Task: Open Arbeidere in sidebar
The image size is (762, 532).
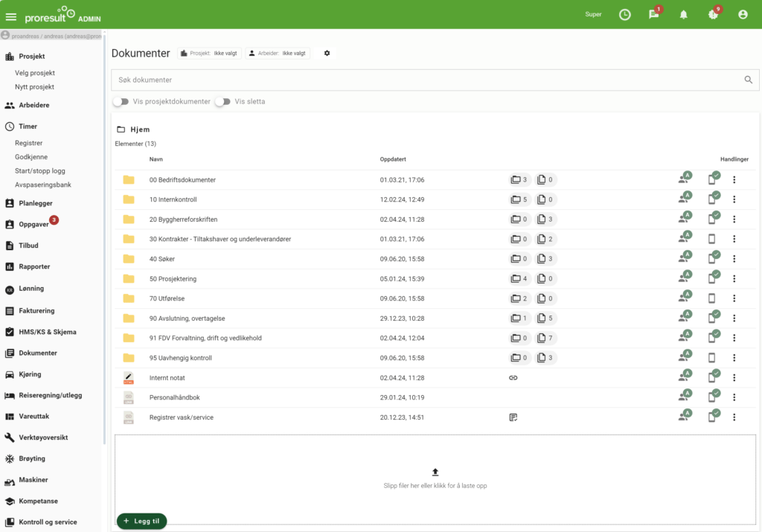Action: [x=34, y=105]
